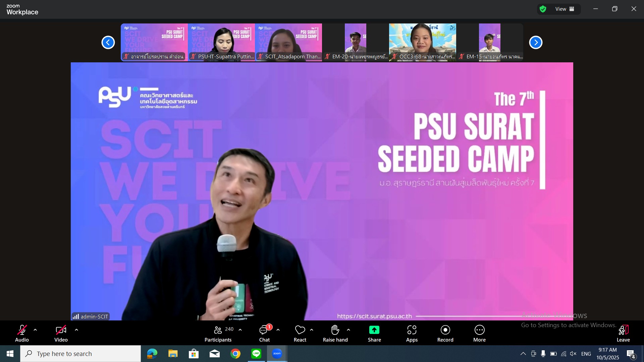Expand video settings arrow
The image size is (644, 362).
click(x=76, y=330)
